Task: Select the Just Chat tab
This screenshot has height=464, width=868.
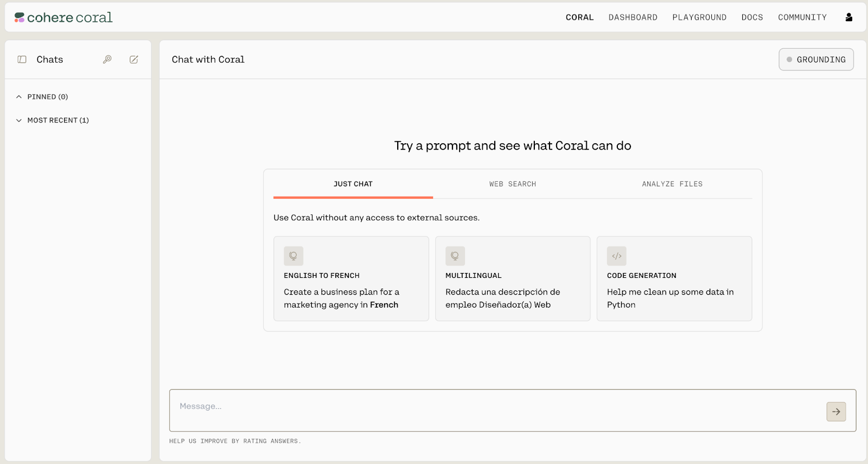Action: tap(353, 184)
